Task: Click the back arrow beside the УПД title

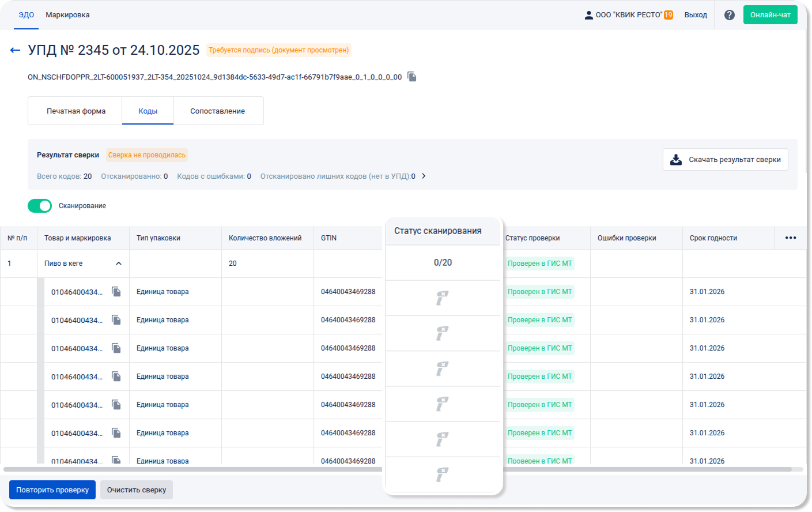Action: tap(16, 50)
